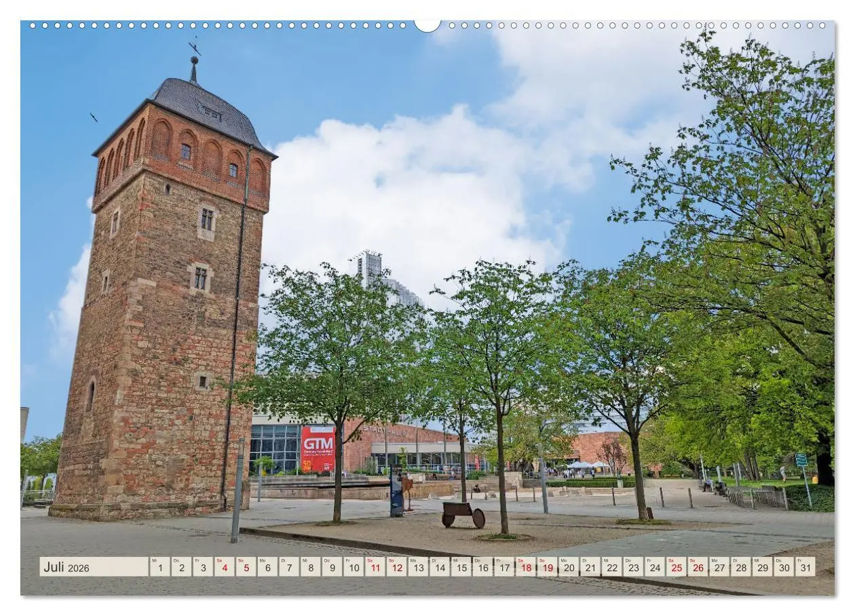Select Saturday the 4th in red
The height and width of the screenshot is (616, 855).
[224, 567]
